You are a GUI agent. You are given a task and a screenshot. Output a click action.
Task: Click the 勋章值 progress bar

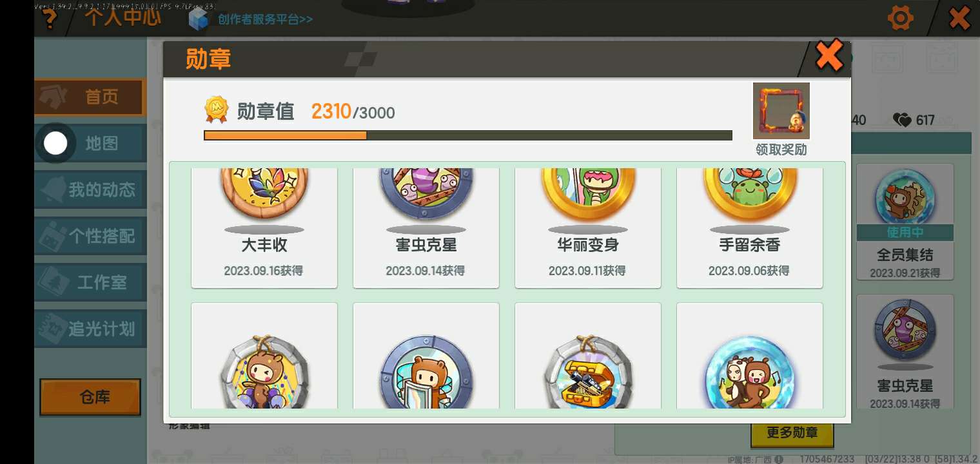468,135
